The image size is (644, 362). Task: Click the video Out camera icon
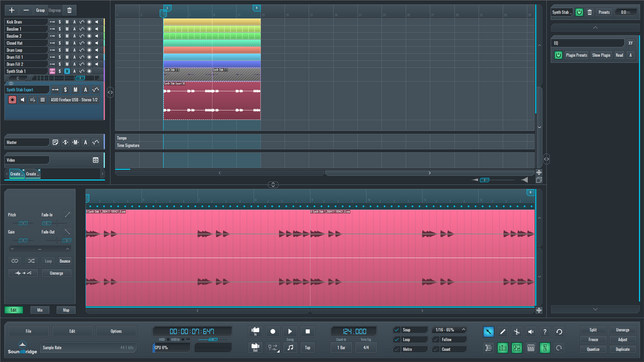pos(255,348)
